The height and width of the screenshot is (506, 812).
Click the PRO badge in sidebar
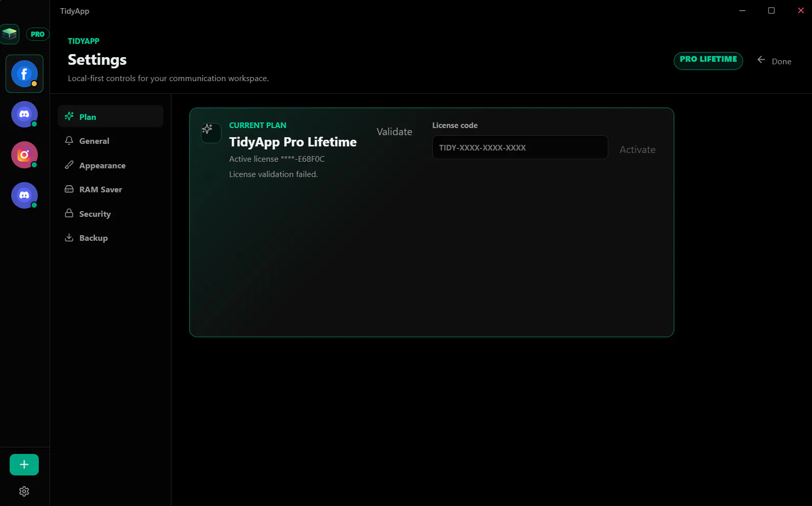(37, 34)
